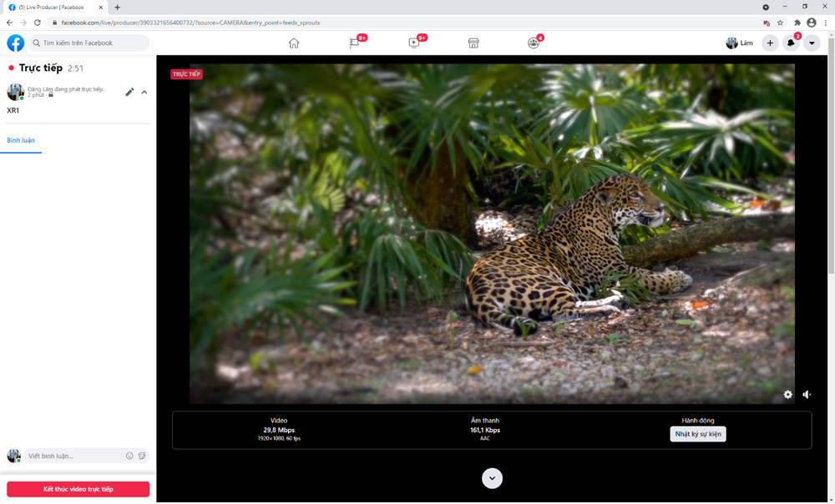Open the notifications bell icon
This screenshot has height=504, width=835.
[x=791, y=43]
